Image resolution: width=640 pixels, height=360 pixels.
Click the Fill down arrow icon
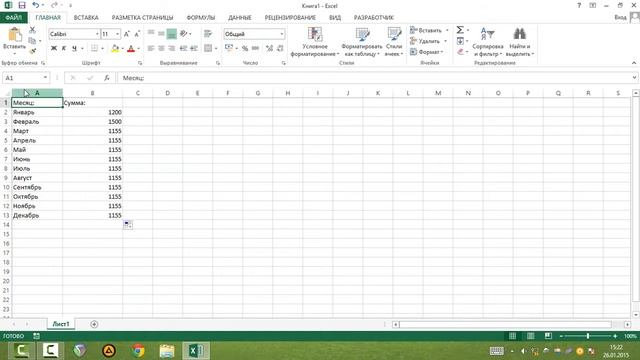pyautogui.click(x=460, y=41)
